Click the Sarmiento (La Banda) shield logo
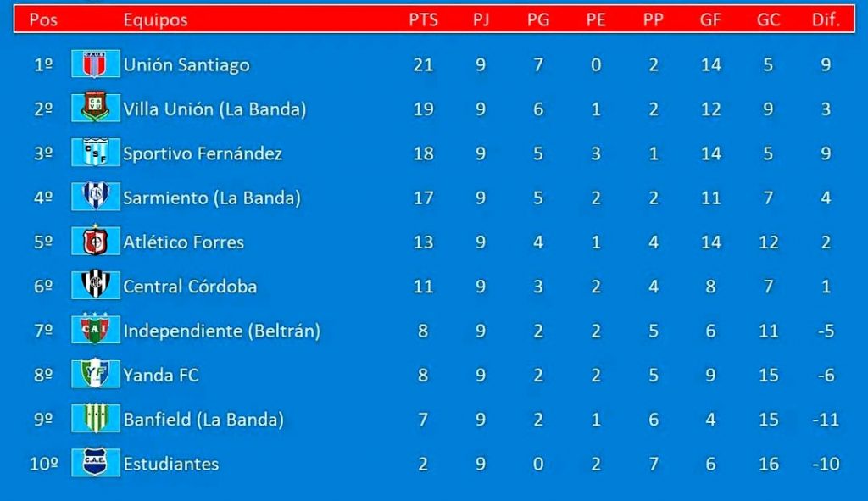Image resolution: width=868 pixels, height=501 pixels. click(x=95, y=197)
